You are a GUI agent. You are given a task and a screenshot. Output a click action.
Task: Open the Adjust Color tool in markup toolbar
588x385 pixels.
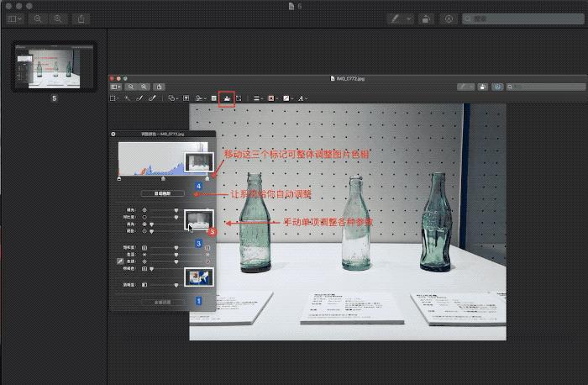click(x=225, y=98)
